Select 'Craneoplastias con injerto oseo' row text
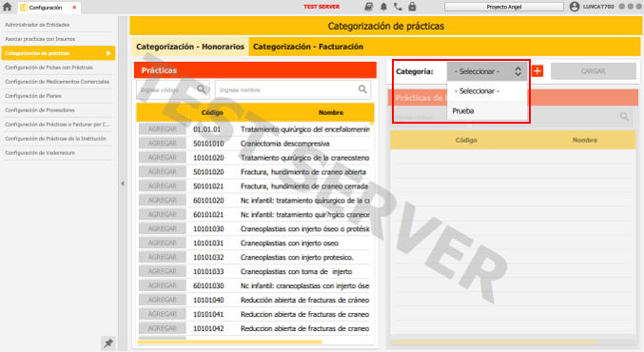The height and width of the screenshot is (352, 644). (289, 244)
